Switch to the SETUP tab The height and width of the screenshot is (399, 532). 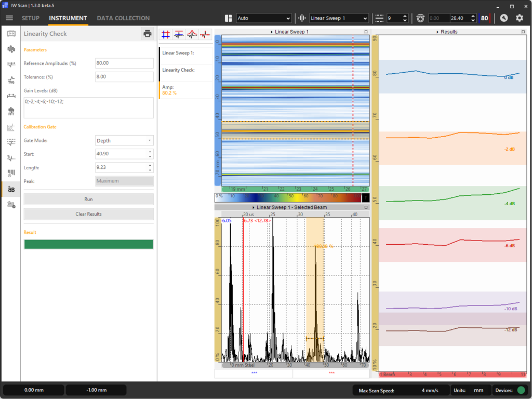click(x=31, y=18)
